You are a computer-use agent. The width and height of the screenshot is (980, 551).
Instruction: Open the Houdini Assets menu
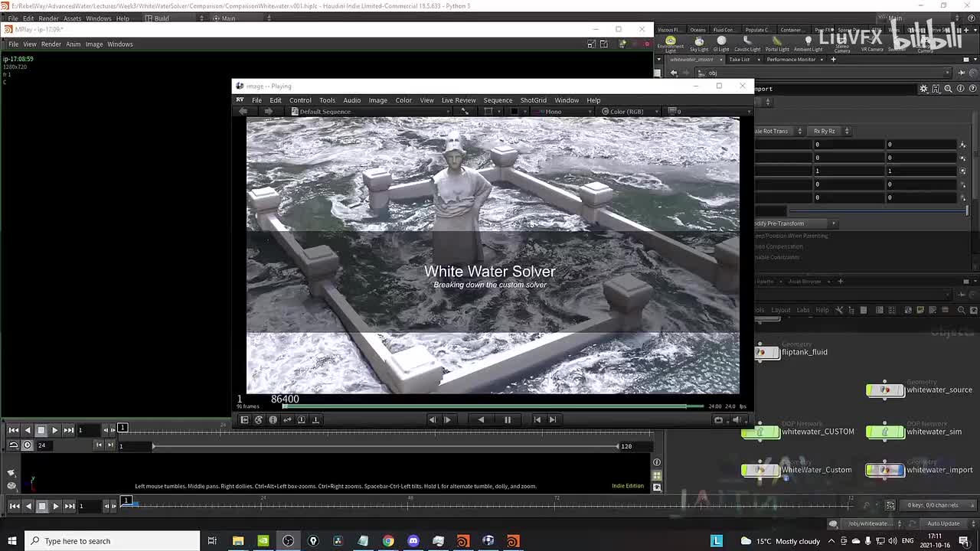point(72,18)
